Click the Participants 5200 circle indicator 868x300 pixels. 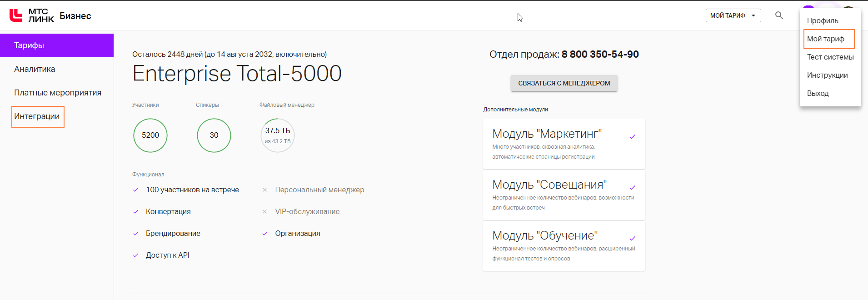coord(150,135)
